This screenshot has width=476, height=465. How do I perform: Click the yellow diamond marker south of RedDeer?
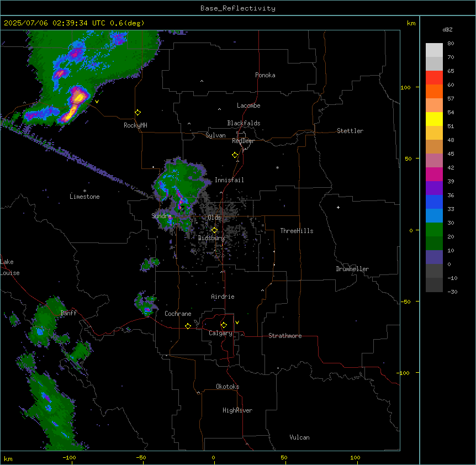click(x=235, y=155)
